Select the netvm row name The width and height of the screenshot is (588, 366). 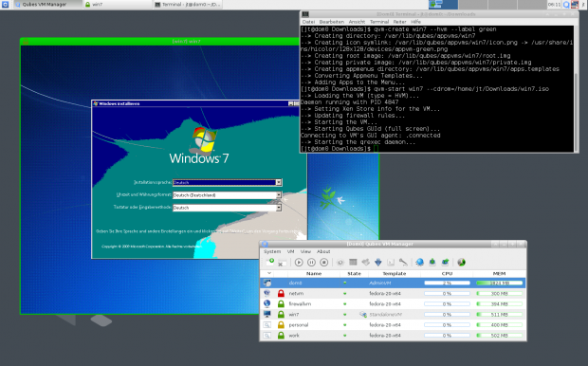296,293
